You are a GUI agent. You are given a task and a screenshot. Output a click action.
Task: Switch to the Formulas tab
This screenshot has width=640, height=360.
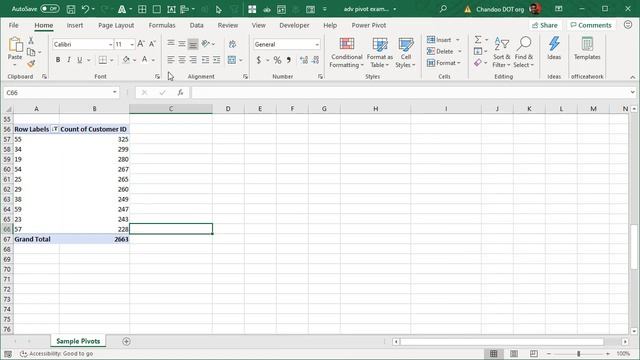click(162, 25)
